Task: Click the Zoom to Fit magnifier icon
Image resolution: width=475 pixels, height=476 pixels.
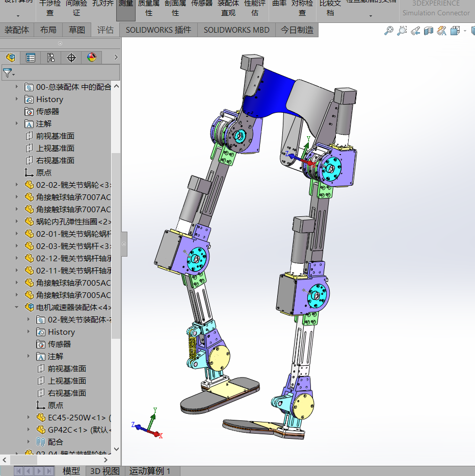Action: (388, 31)
